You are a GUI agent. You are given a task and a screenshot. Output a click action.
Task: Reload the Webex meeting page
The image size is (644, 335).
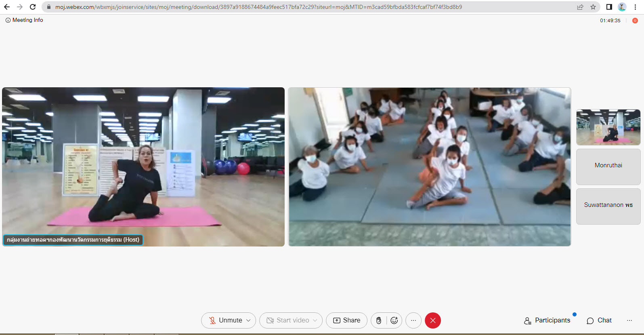pos(33,7)
